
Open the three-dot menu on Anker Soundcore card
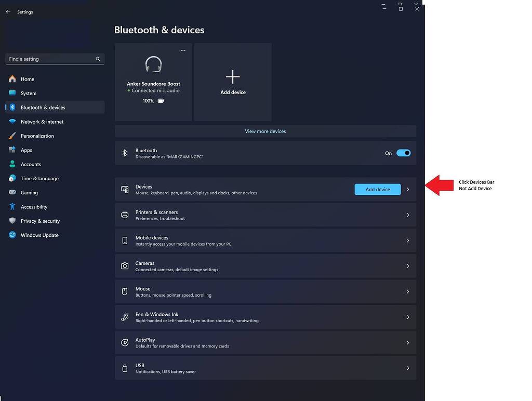(x=183, y=50)
